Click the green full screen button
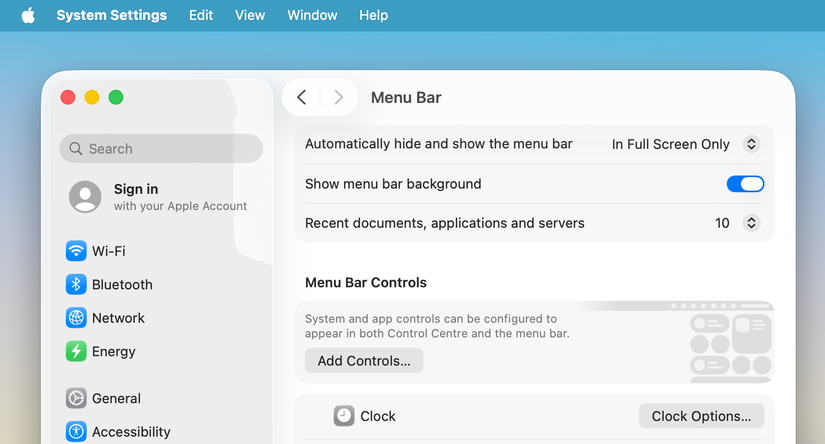The width and height of the screenshot is (825, 444). point(116,97)
